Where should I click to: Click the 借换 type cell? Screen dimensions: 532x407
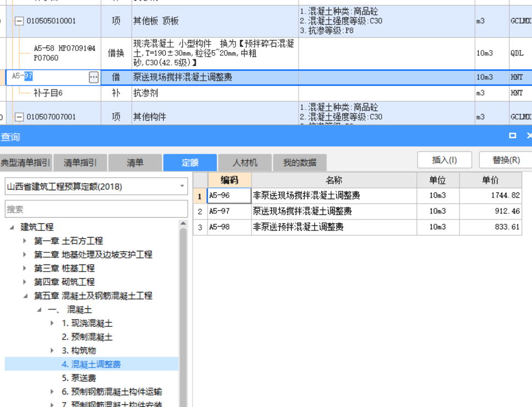coord(116,53)
